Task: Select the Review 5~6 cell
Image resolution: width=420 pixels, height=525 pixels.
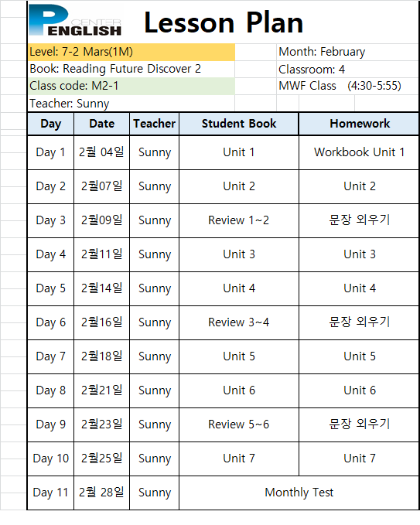Action: pos(239,424)
